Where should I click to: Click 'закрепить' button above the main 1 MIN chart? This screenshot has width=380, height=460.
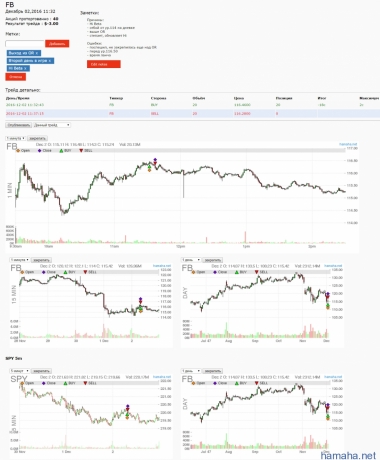click(x=37, y=138)
